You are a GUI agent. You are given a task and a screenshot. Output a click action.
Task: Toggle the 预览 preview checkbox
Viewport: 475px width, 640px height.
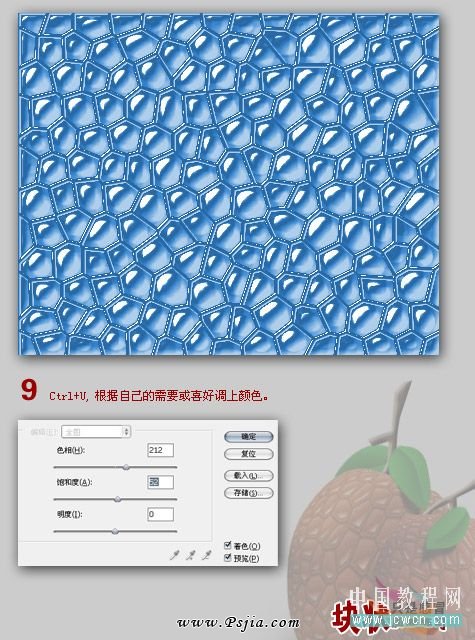pos(228,557)
